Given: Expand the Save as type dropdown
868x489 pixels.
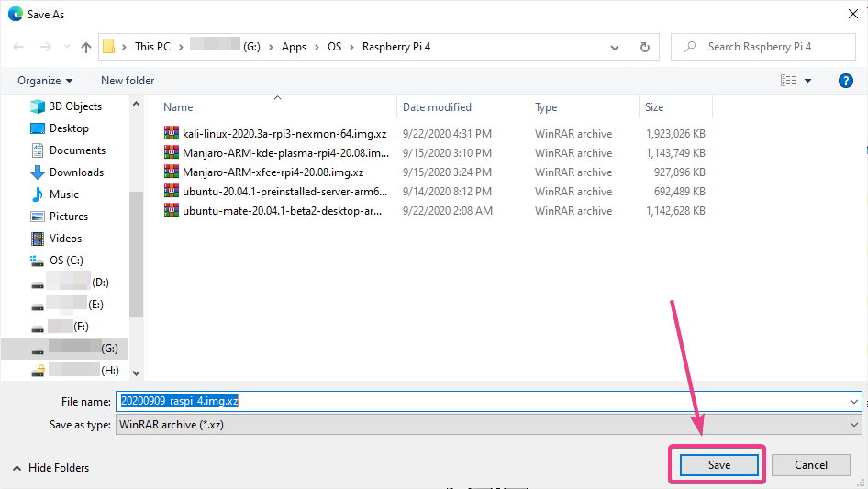Looking at the screenshot, I should 854,425.
